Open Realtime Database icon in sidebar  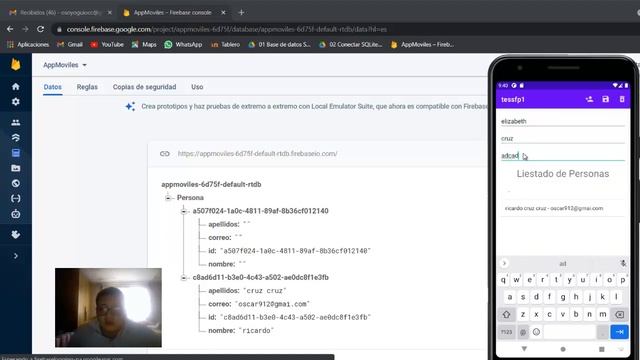pyautogui.click(x=16, y=153)
